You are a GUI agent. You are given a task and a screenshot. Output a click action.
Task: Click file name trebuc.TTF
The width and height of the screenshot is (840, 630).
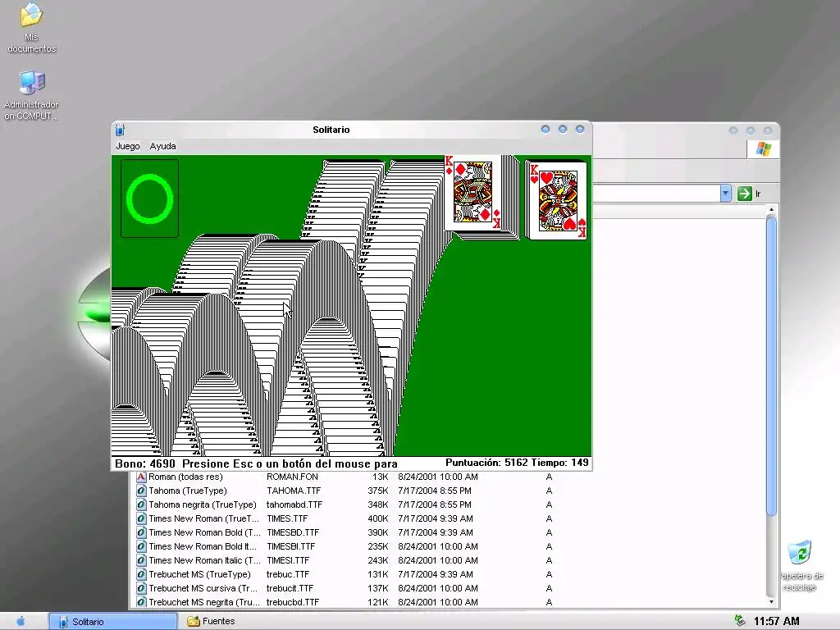[288, 574]
